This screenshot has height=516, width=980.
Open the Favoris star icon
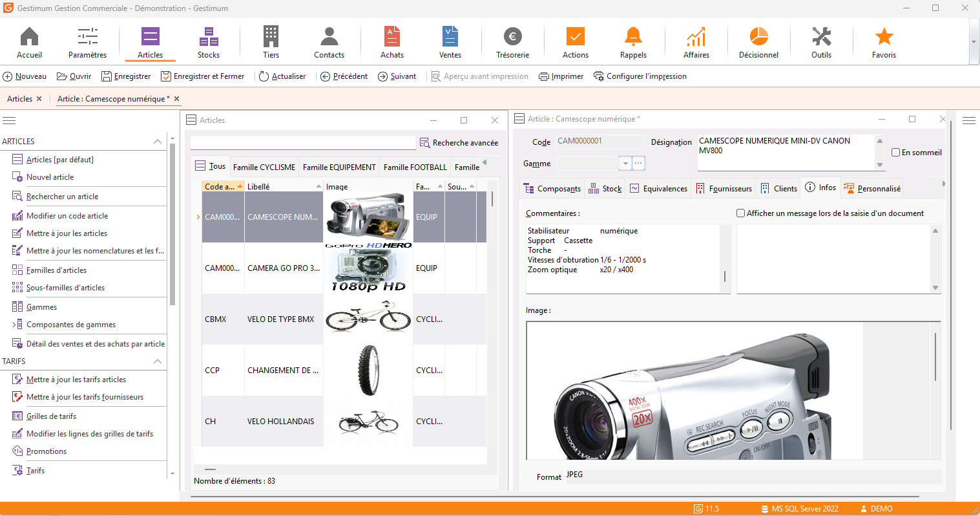[x=884, y=43]
